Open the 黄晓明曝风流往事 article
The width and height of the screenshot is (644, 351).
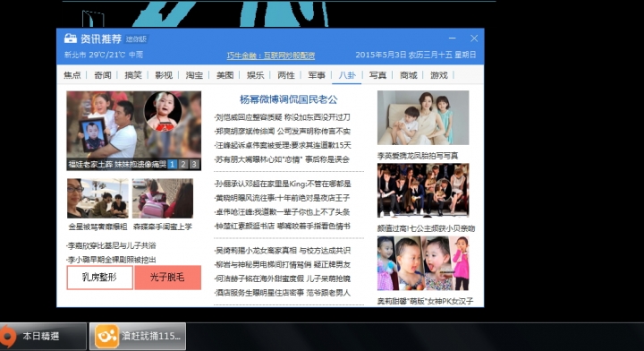click(282, 198)
